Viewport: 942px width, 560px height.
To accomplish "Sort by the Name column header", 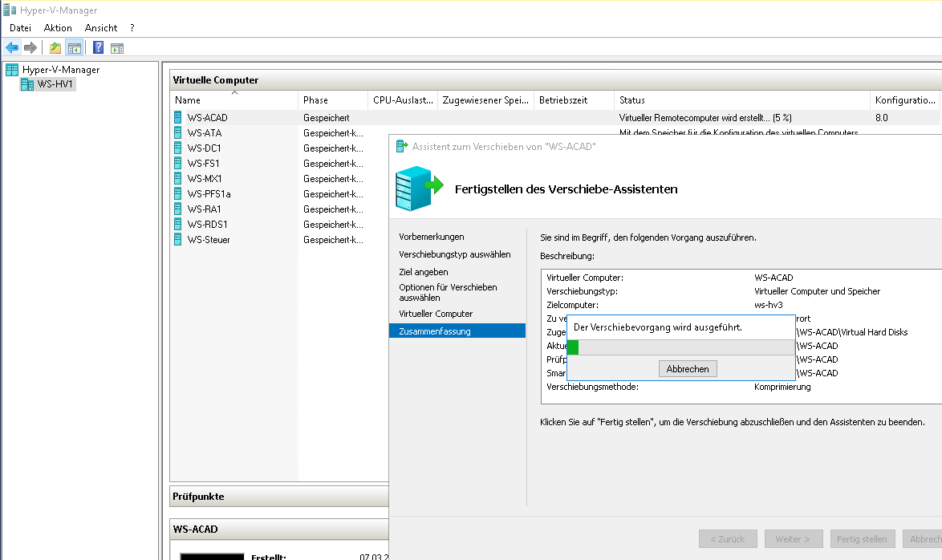I will pyautogui.click(x=233, y=99).
